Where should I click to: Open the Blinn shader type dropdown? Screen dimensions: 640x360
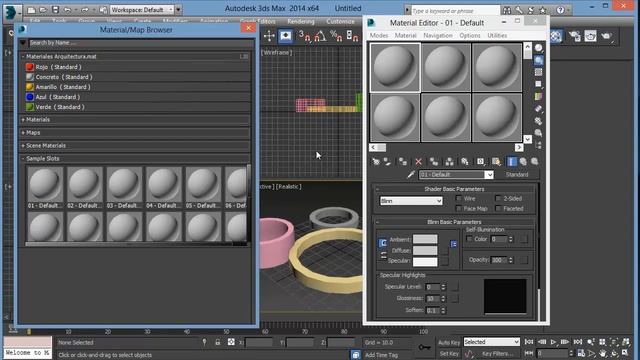(411, 201)
